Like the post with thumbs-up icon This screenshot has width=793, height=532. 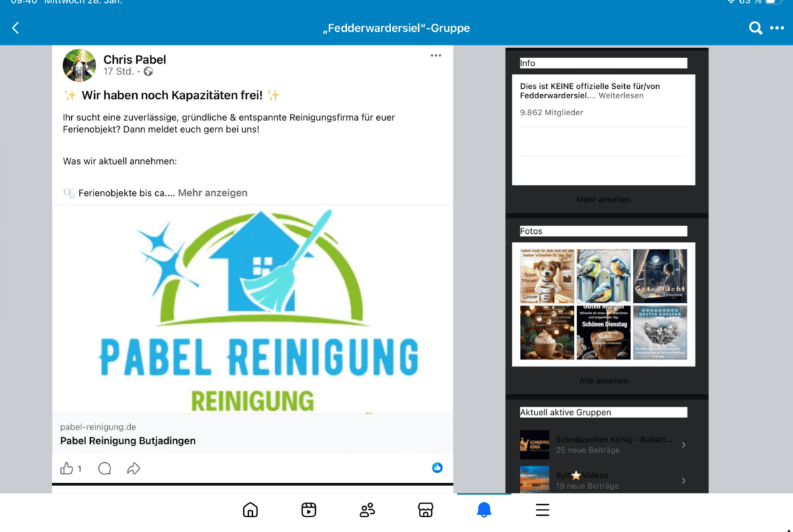66,468
